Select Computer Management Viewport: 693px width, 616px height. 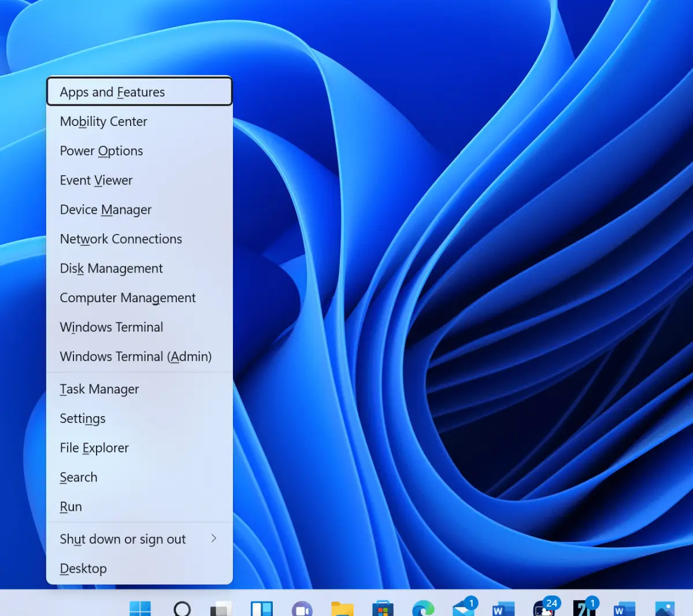[x=139, y=298]
